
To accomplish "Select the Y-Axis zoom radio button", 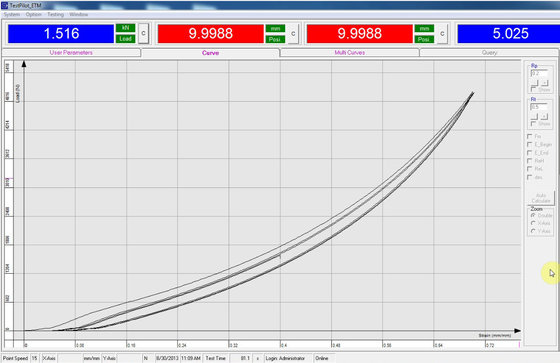I will click(x=533, y=232).
